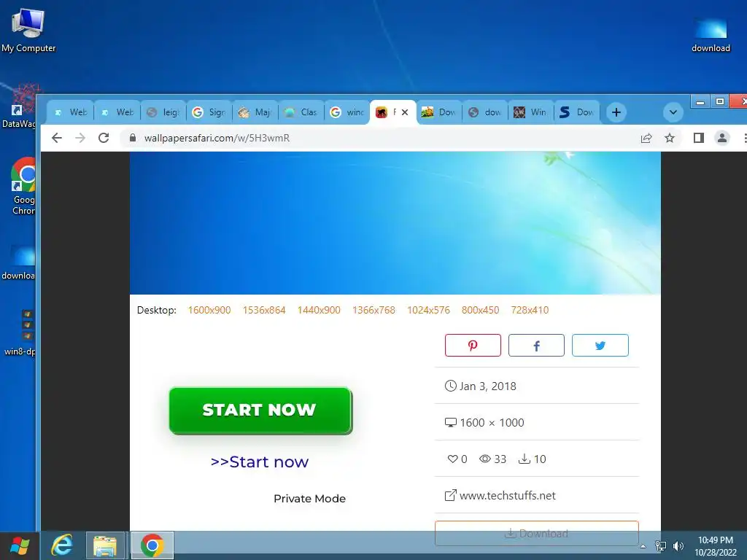Switch to the Google 'winc' tab
This screenshot has width=747, height=560.
347,112
